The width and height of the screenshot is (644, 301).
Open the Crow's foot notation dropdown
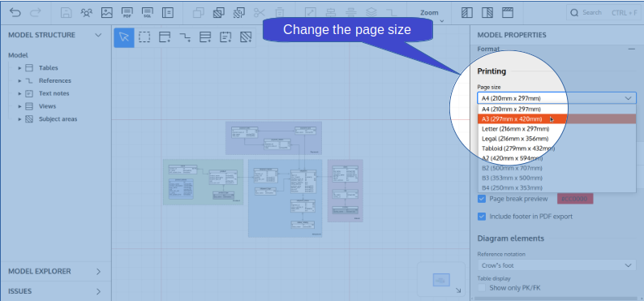556,265
